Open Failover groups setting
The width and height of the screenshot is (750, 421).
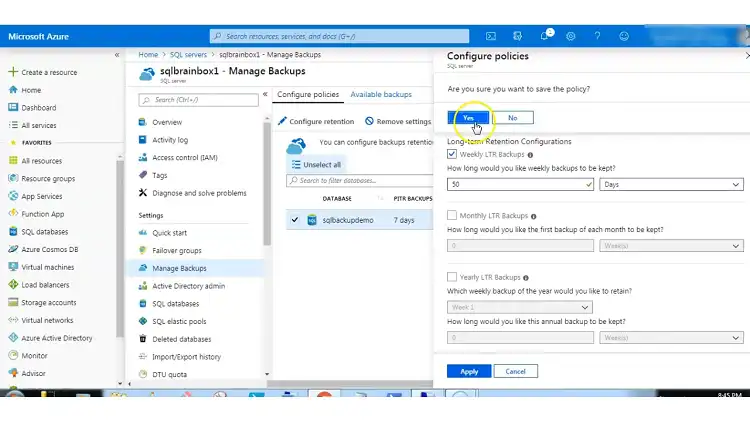[x=176, y=250]
